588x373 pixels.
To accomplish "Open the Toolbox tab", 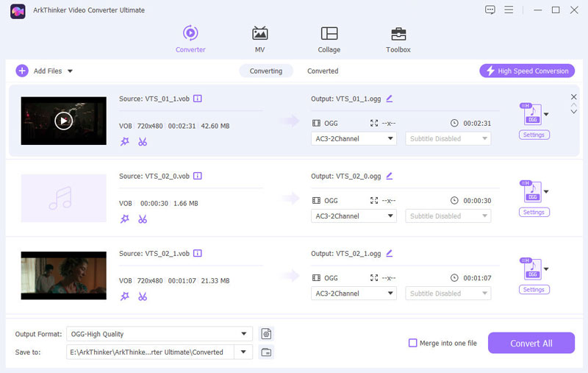I will (398, 39).
